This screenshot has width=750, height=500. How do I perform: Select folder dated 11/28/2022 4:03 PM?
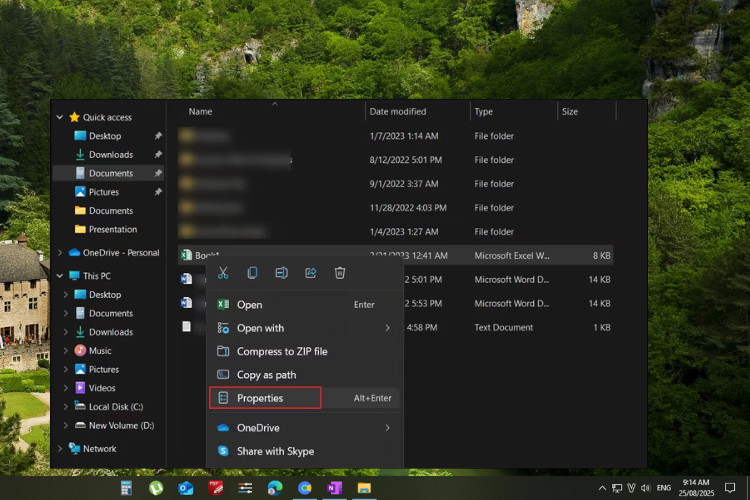click(x=396, y=208)
